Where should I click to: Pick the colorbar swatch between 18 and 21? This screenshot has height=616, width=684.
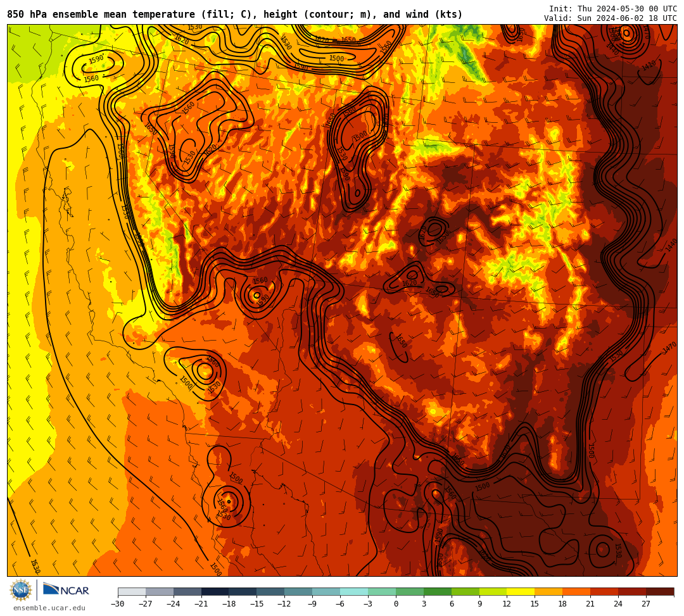577,591
